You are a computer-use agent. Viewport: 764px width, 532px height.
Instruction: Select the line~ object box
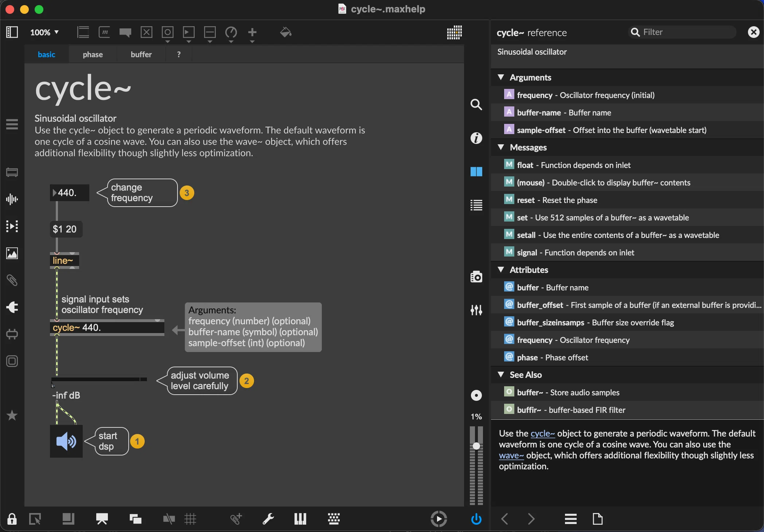click(65, 261)
